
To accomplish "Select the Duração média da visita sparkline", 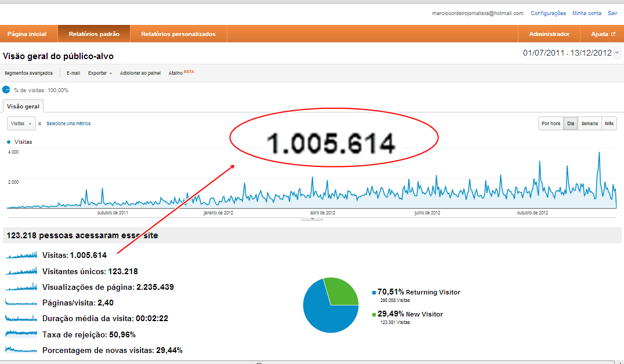I will (x=21, y=318).
